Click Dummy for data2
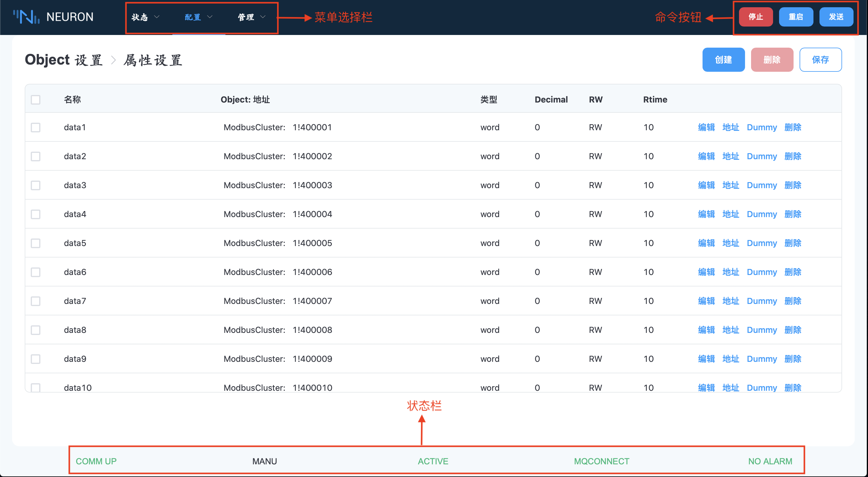868x477 pixels. point(762,156)
